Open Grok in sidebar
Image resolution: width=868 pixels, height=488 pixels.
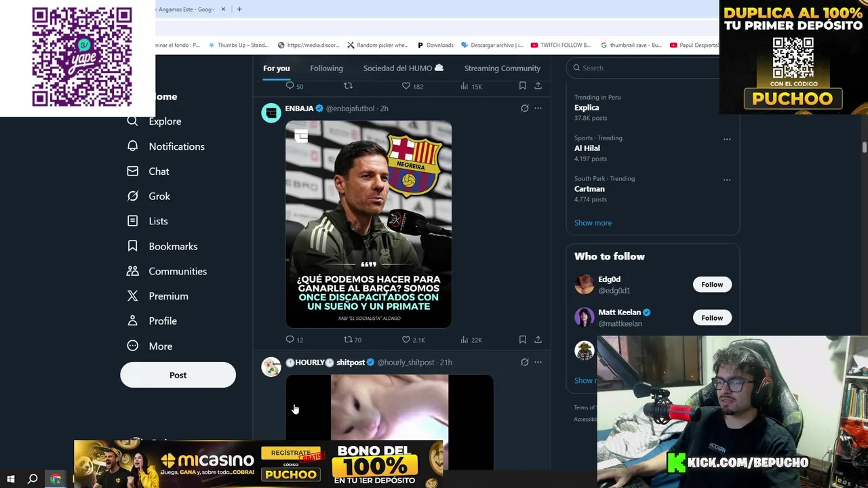pyautogui.click(x=149, y=196)
